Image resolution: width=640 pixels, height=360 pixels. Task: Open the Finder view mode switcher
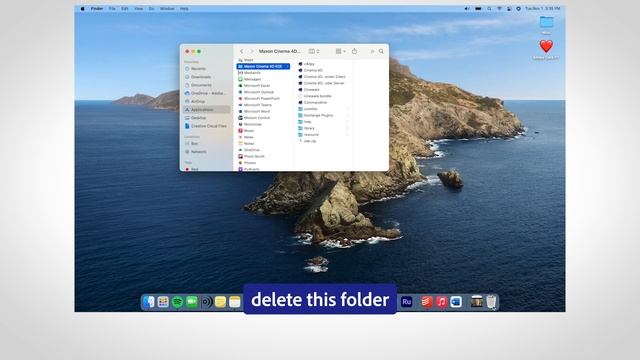coord(313,51)
